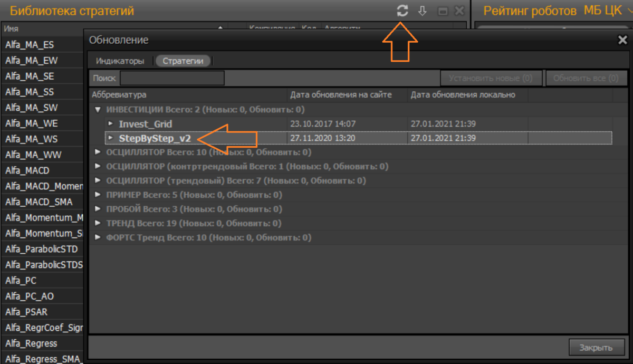Select Alfa_MA_SS in the strategy library
This screenshot has width=633, height=364.
pyautogui.click(x=30, y=92)
